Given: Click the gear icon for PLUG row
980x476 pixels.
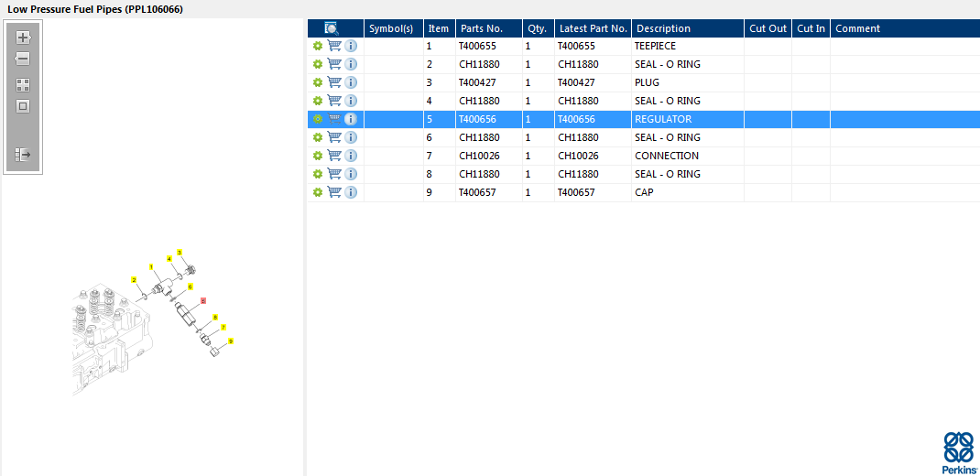Looking at the screenshot, I should tap(318, 82).
